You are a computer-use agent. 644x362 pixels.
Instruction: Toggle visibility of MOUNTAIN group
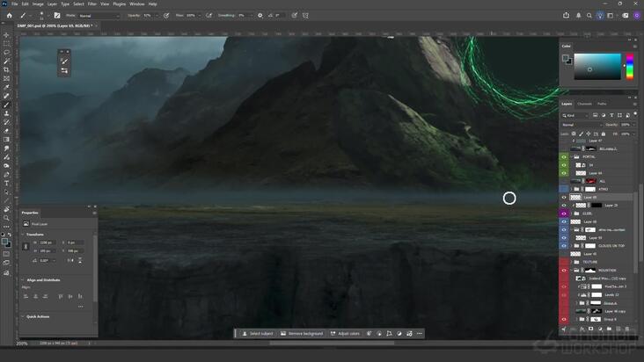(x=564, y=270)
